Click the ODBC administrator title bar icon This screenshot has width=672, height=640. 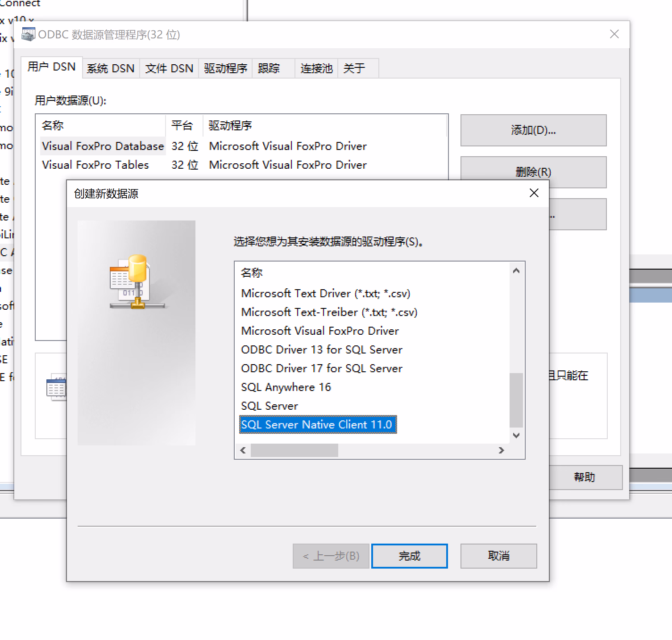(x=28, y=34)
